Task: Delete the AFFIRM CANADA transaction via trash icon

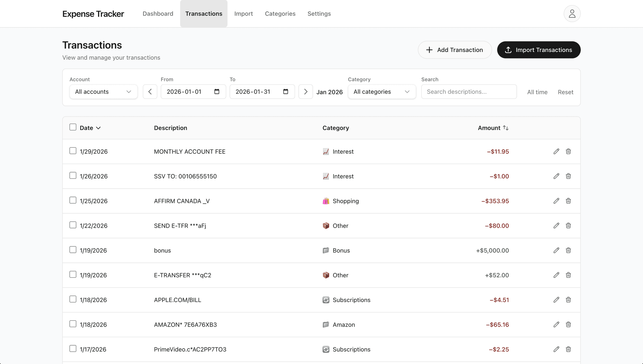Action: pyautogui.click(x=568, y=201)
